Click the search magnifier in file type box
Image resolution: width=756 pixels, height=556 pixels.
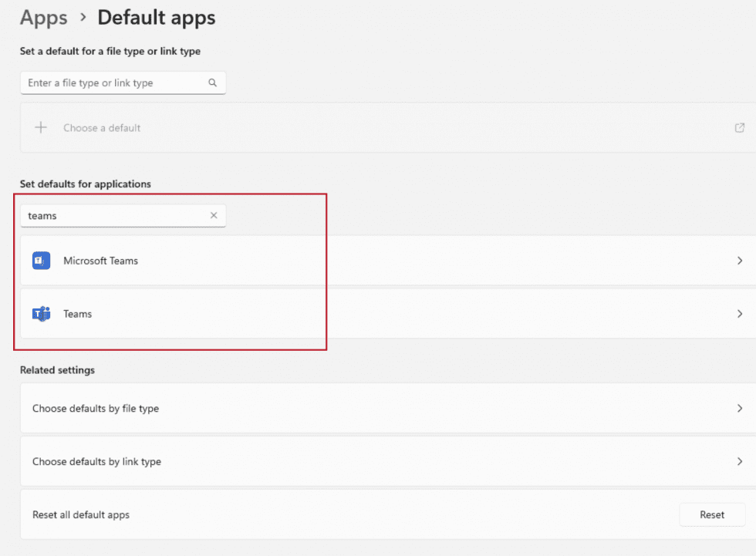coord(213,83)
